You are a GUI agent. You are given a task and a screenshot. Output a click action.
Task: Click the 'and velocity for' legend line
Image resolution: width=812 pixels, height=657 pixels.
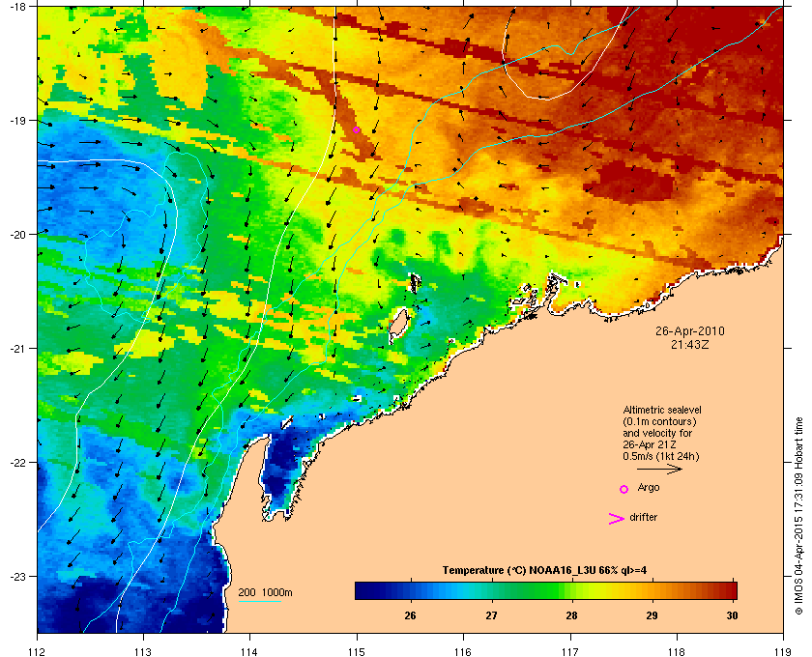click(657, 433)
